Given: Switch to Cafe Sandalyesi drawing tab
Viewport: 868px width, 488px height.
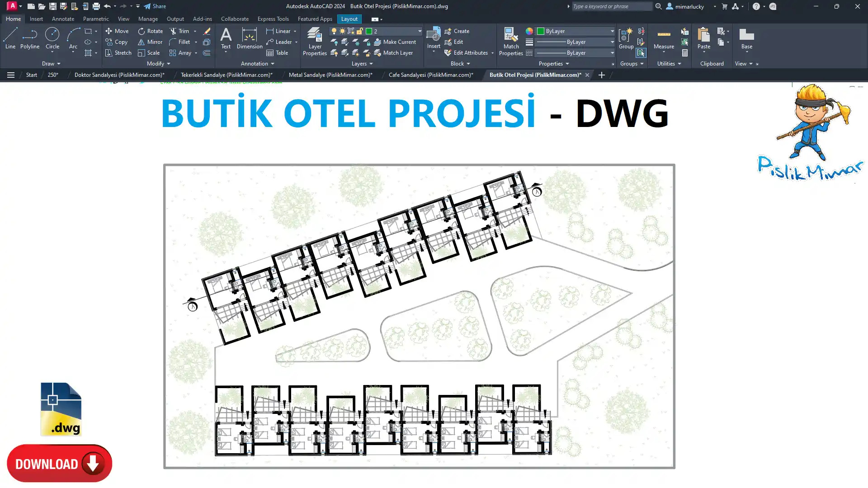Looking at the screenshot, I should pyautogui.click(x=430, y=75).
